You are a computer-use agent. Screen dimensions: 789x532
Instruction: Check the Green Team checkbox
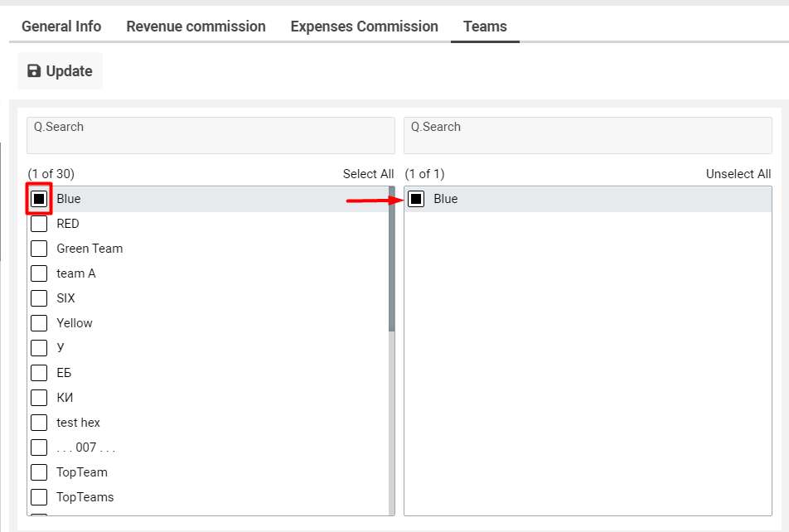(39, 248)
